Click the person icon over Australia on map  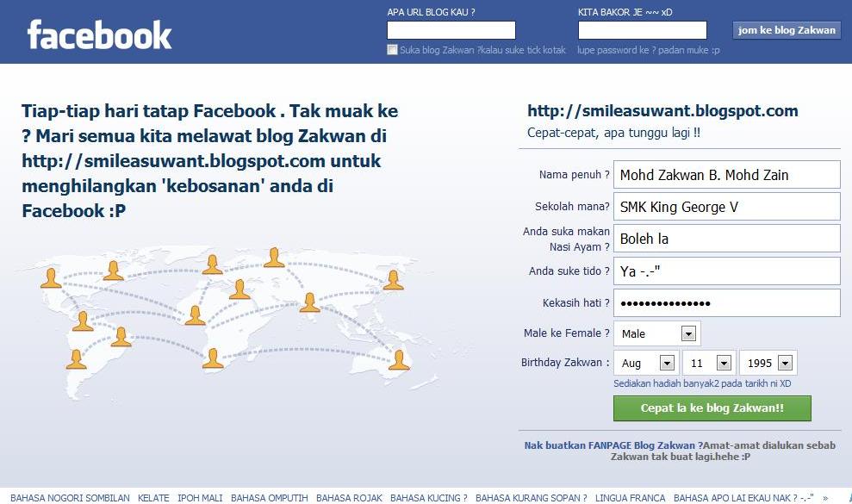(x=399, y=360)
